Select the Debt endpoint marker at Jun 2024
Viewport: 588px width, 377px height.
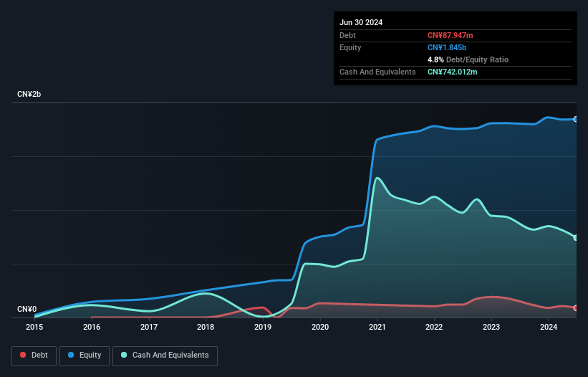click(576, 308)
